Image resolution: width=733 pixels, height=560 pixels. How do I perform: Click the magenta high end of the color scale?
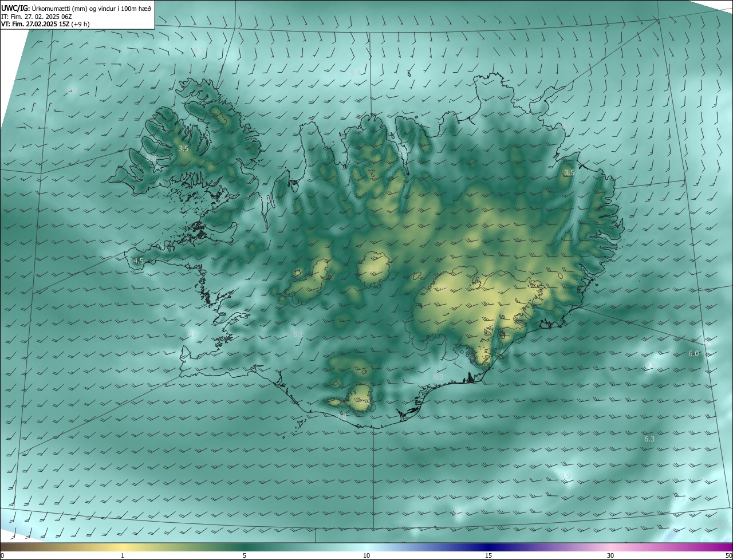pos(723,547)
